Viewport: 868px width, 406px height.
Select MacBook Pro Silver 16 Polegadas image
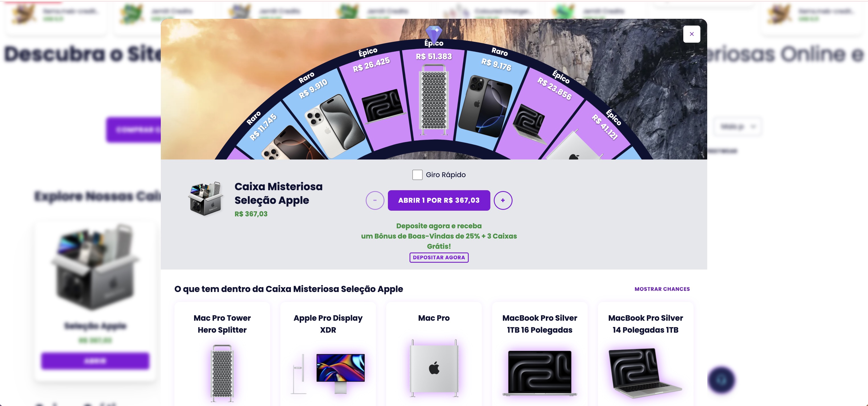(x=540, y=373)
